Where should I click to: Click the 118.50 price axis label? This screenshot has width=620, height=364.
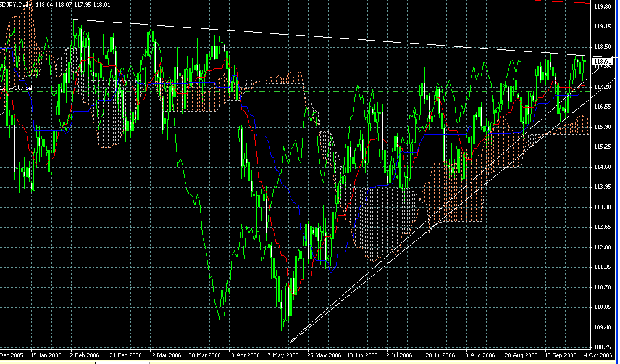click(603, 47)
